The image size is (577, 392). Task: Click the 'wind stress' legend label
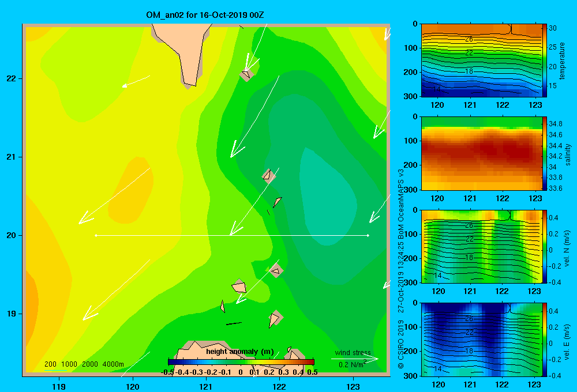353,353
